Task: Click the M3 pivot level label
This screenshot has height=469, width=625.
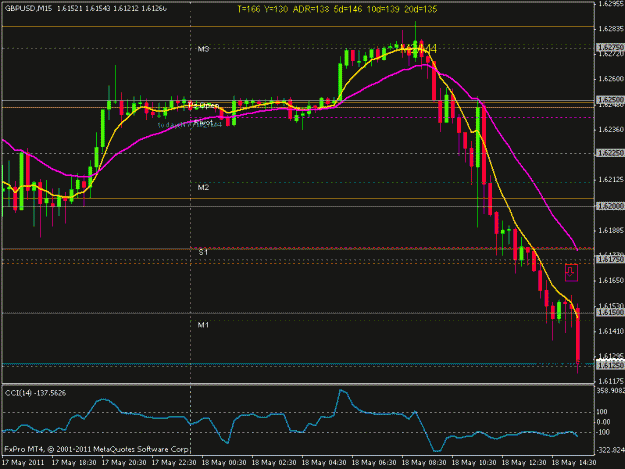Action: 203,49
